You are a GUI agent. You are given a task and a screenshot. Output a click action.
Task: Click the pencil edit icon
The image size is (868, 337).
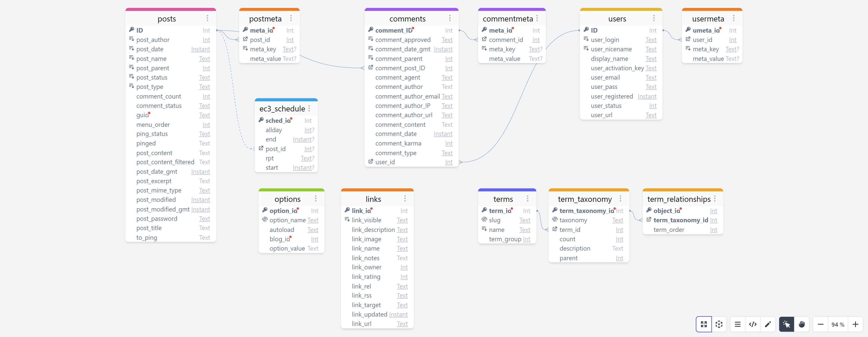click(768, 324)
